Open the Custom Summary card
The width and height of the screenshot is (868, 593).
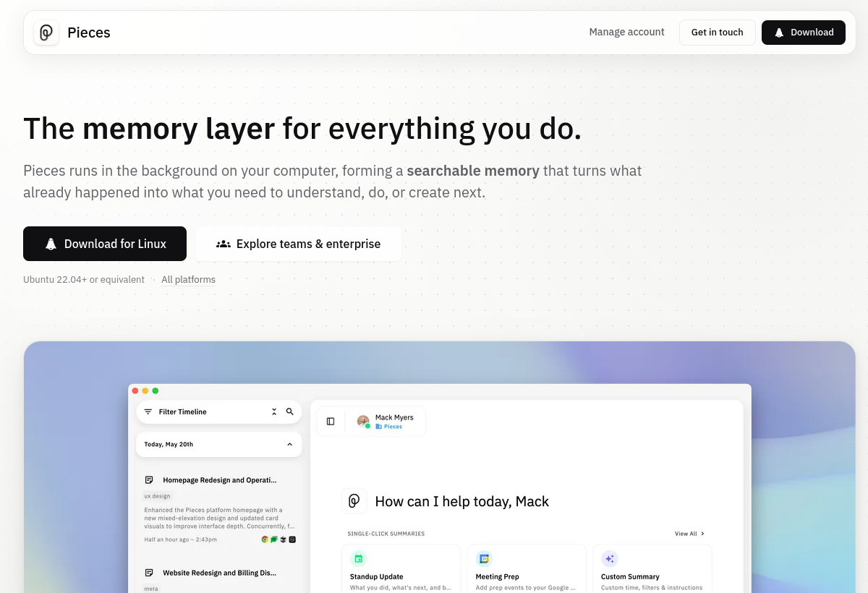coord(652,569)
